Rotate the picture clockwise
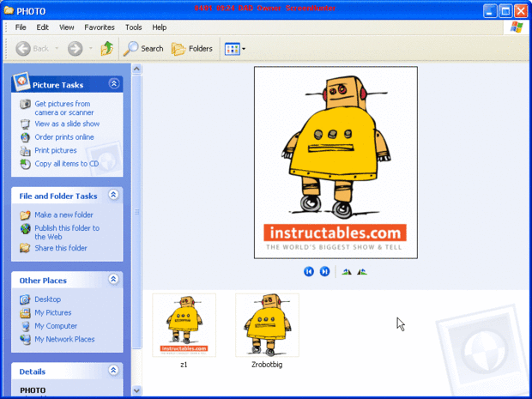532x399 pixels. (x=347, y=272)
